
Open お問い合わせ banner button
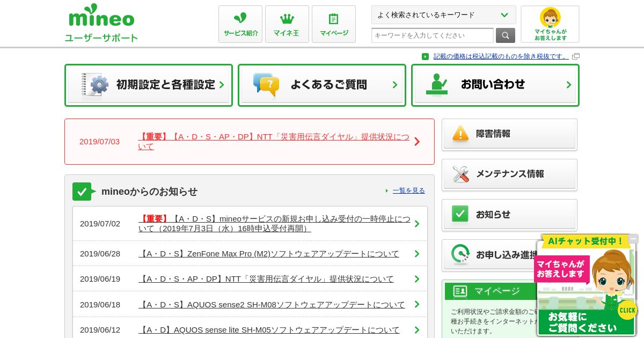[x=495, y=85]
